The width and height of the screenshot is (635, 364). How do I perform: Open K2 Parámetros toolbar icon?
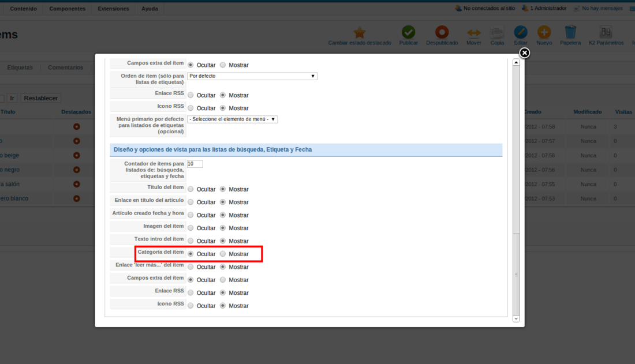click(x=606, y=32)
